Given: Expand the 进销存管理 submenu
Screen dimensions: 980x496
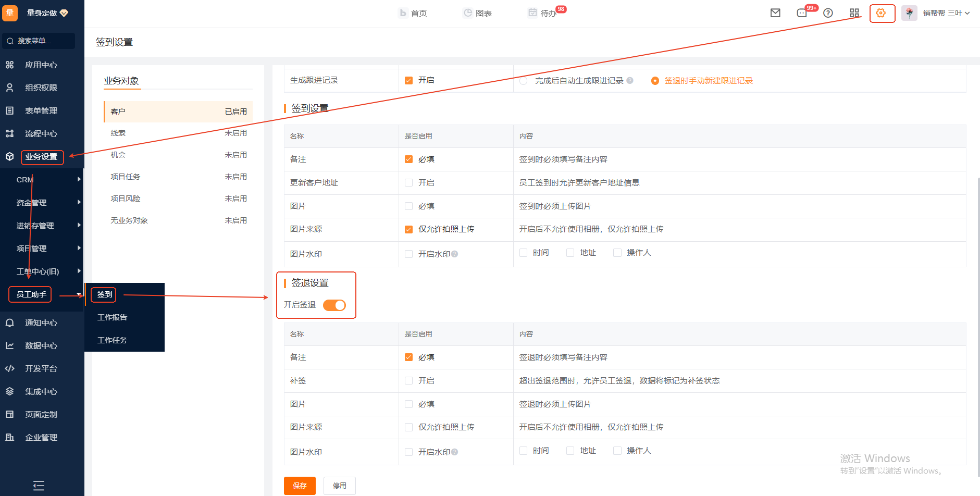Looking at the screenshot, I should coord(79,225).
